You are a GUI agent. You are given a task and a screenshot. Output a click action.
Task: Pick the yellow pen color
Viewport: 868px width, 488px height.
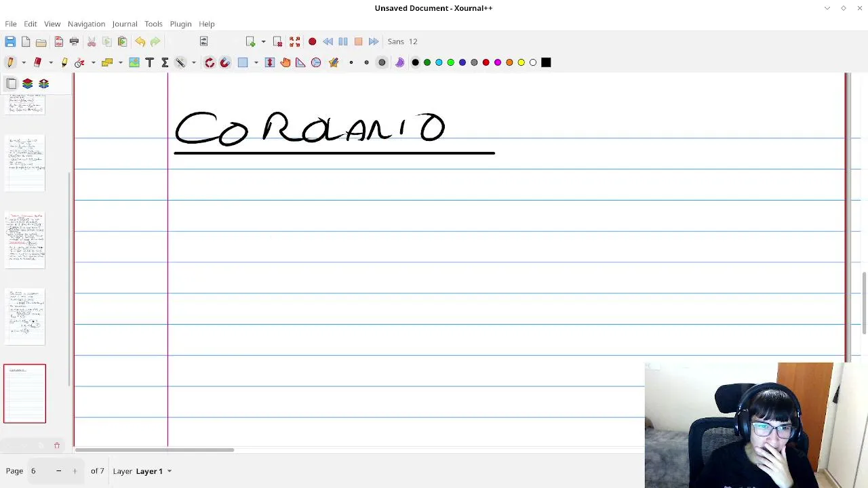tap(521, 62)
